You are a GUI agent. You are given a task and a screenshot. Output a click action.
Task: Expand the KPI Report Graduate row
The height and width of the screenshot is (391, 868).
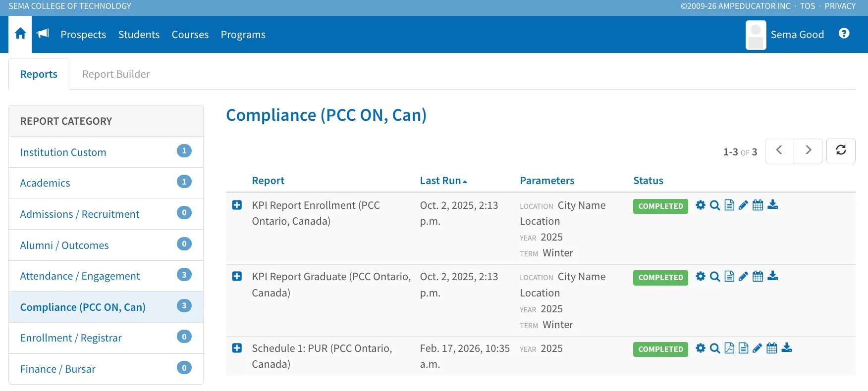(x=237, y=276)
